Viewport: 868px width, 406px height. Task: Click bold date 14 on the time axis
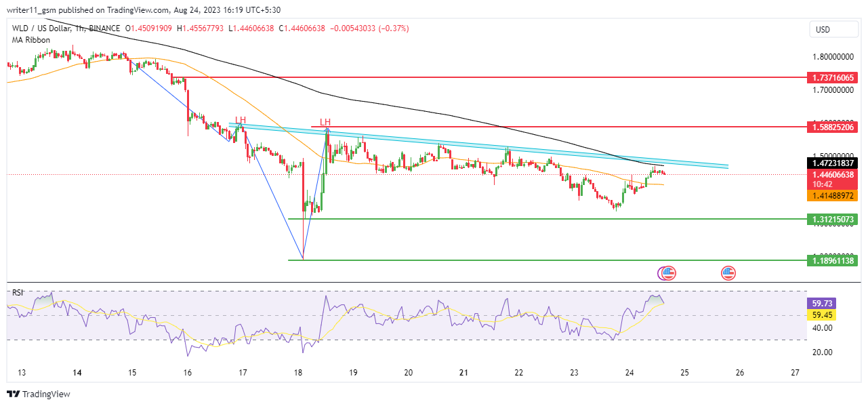coord(77,373)
